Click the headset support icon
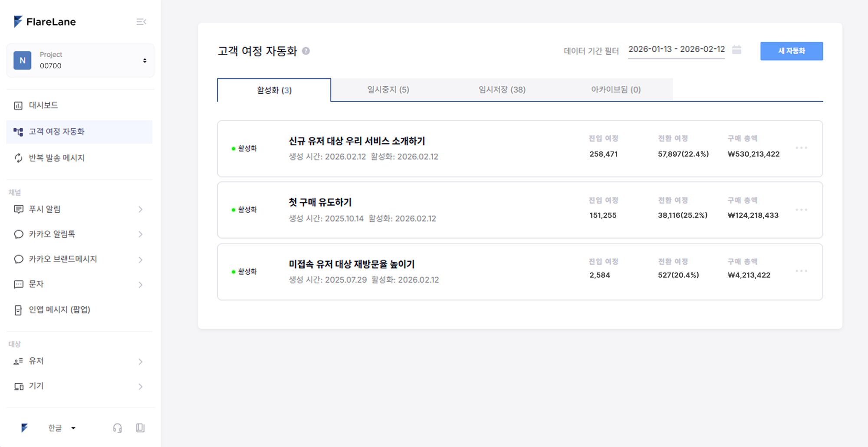Image resolution: width=868 pixels, height=447 pixels. coord(117,428)
